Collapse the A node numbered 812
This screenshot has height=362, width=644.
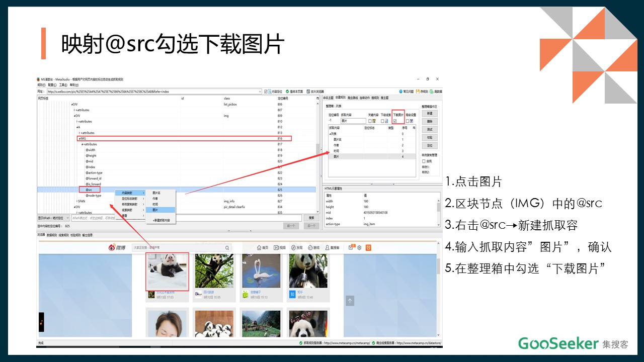point(77,127)
